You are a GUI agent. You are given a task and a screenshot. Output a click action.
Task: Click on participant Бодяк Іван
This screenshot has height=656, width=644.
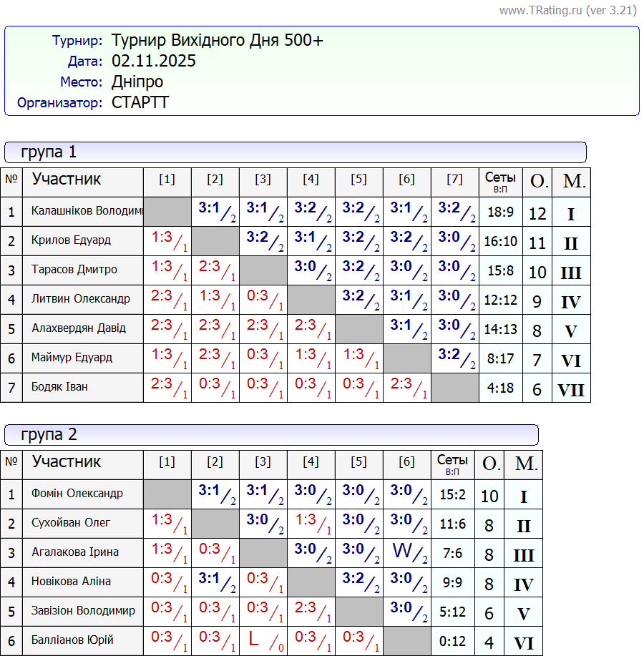(59, 387)
